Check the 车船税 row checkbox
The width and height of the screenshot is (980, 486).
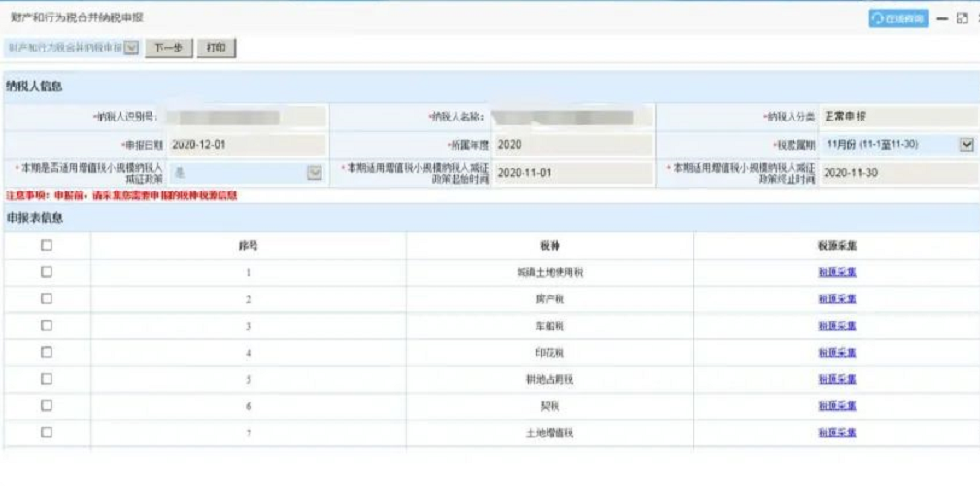click(x=47, y=326)
